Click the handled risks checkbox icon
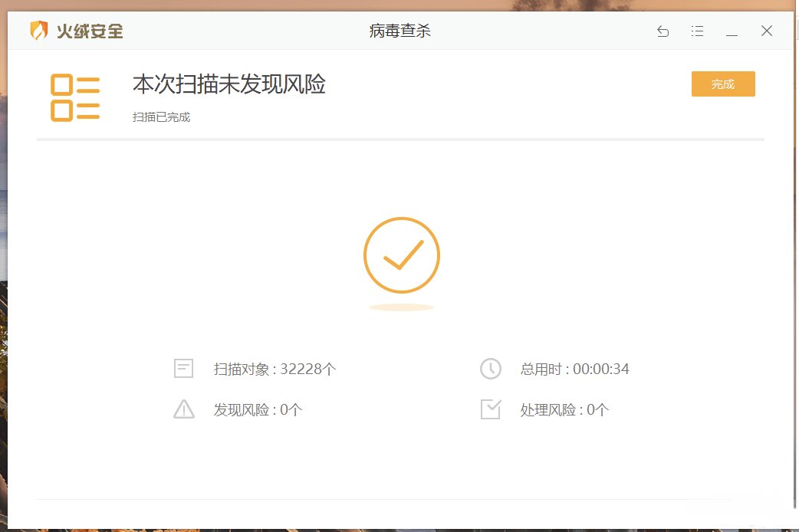799x532 pixels. click(490, 409)
